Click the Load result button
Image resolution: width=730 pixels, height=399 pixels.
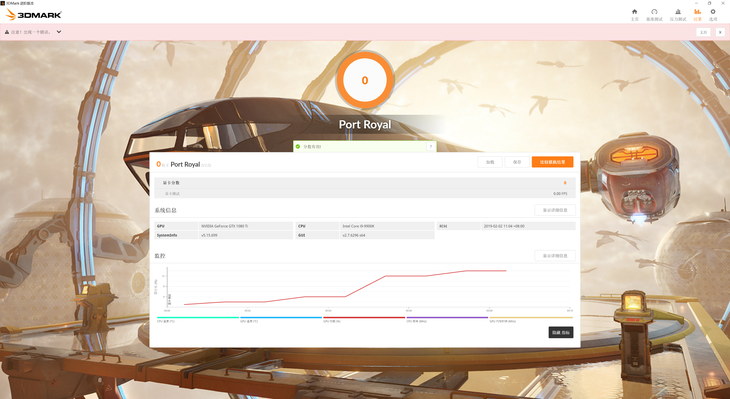(490, 162)
